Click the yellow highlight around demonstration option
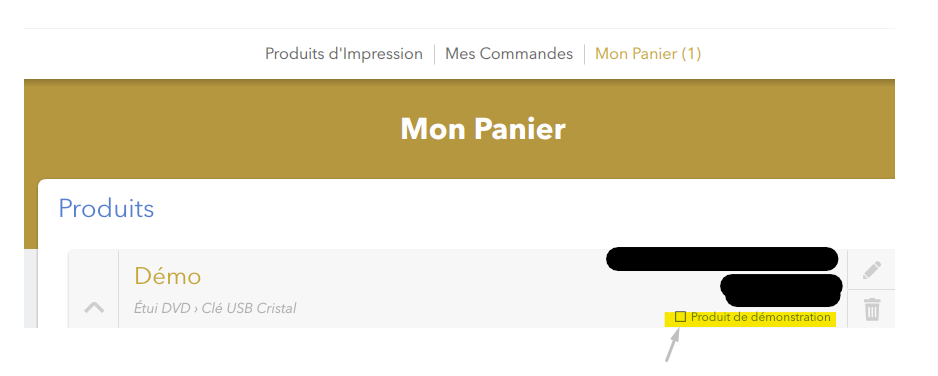 tap(750, 318)
